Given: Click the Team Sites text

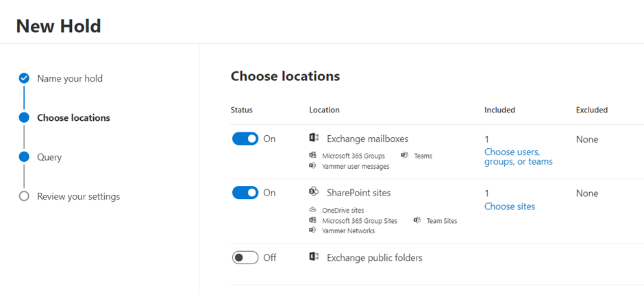Looking at the screenshot, I should click(x=442, y=220).
